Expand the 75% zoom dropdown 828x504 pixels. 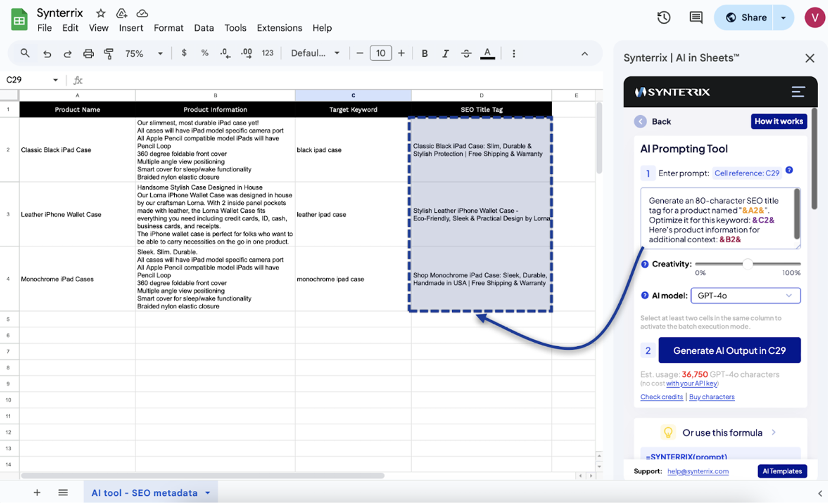coord(144,54)
